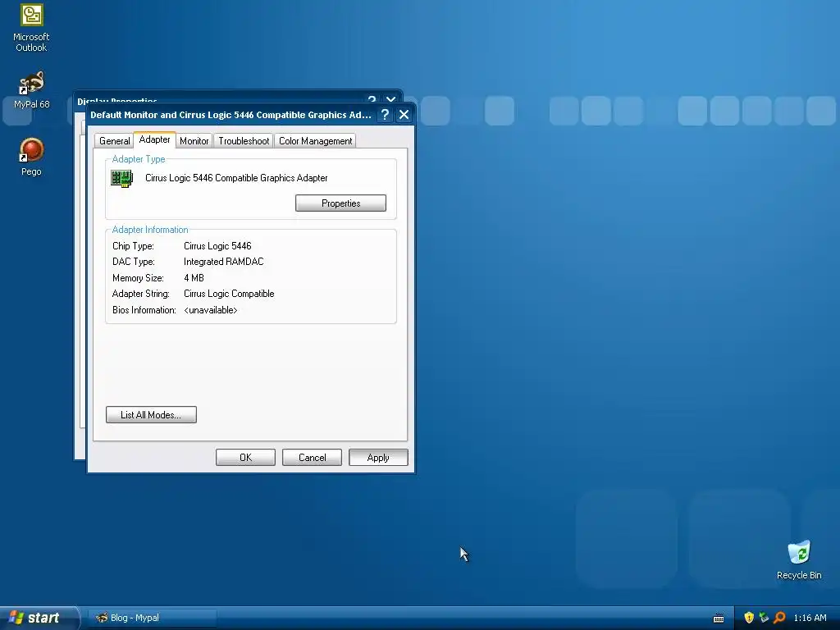Select the Chip Type value Cirrus Logic 5446
This screenshot has height=630, width=840.
click(217, 246)
